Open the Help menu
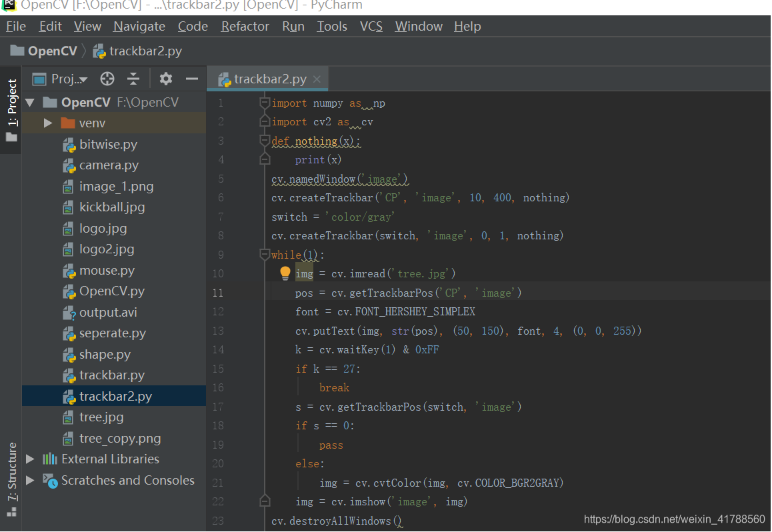This screenshot has height=532, width=772. click(467, 27)
